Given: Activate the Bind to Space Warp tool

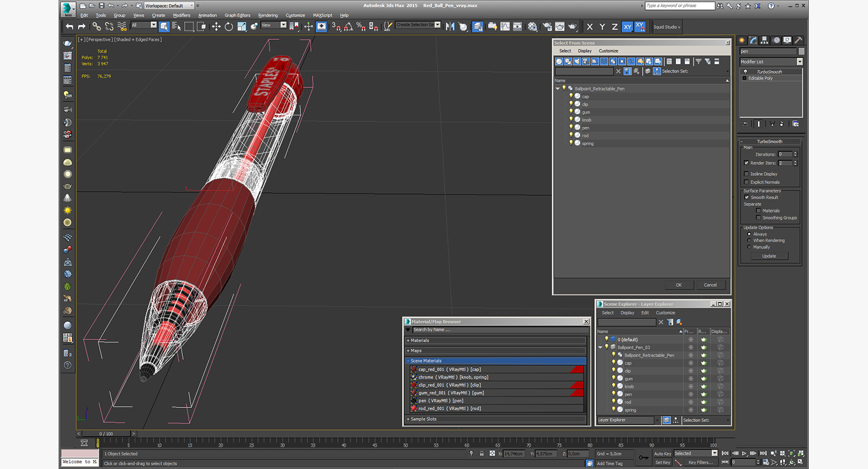Looking at the screenshot, I should (122, 26).
